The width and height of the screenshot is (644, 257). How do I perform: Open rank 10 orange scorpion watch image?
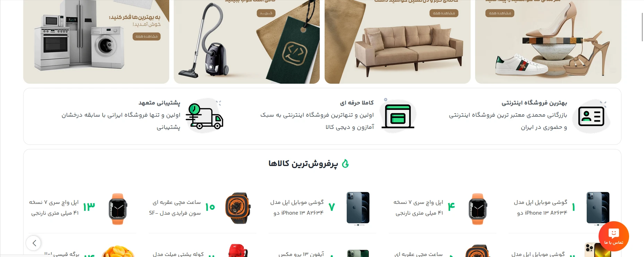pyautogui.click(x=238, y=208)
